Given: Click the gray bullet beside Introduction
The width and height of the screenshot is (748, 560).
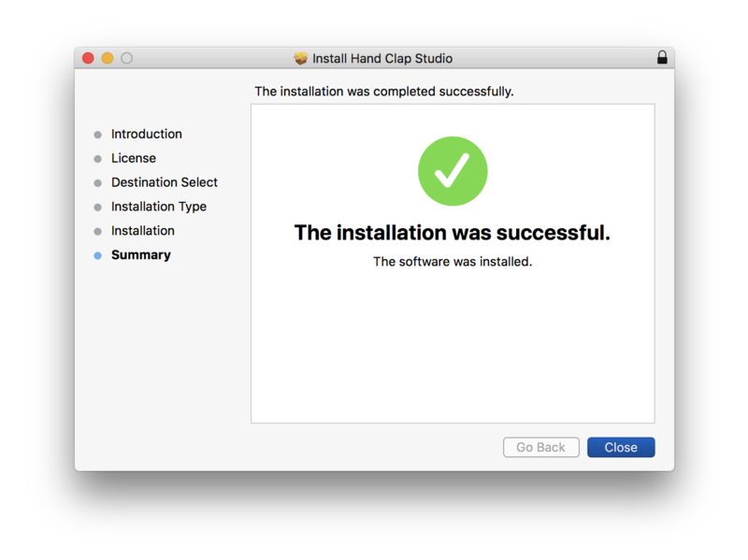Looking at the screenshot, I should click(x=97, y=135).
